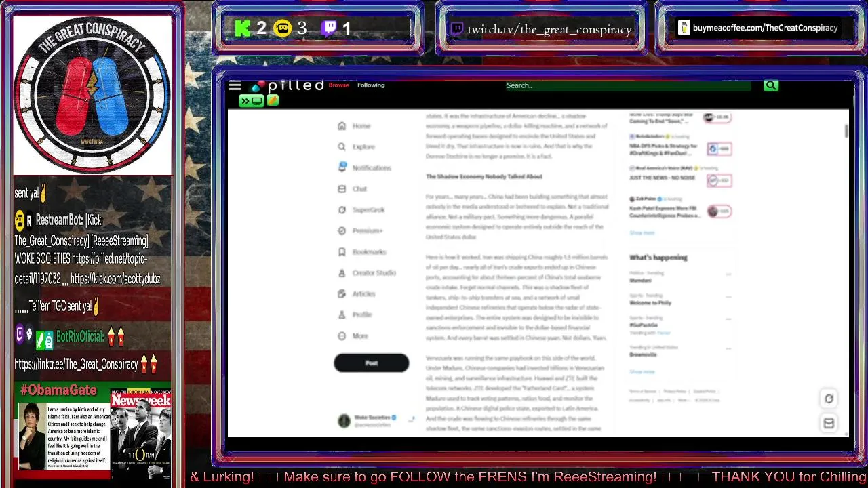Image resolution: width=868 pixels, height=488 pixels.
Task: Click the viewer pill beside NBA DFS Picks broadcast
Action: point(719,149)
